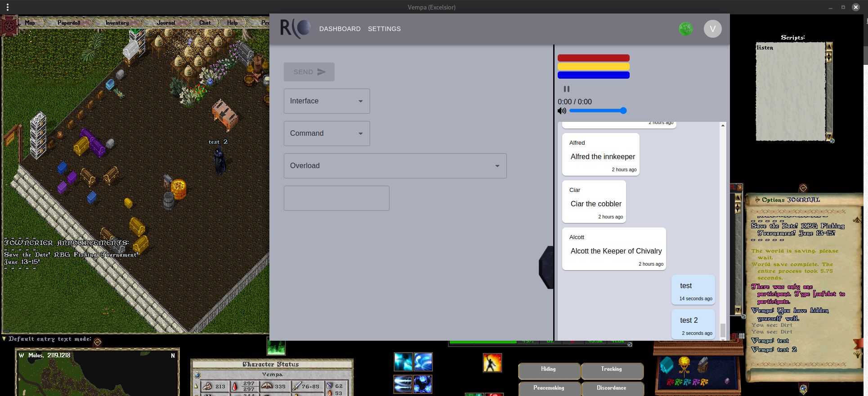Open the window kebab menu in title bar
Screen dimensions: 868x396
pos(7,7)
